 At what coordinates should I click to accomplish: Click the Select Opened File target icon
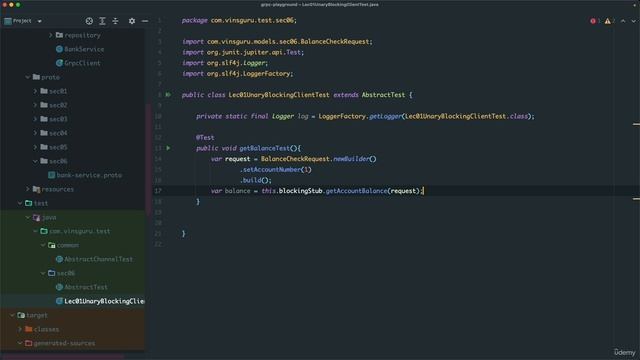point(89,21)
